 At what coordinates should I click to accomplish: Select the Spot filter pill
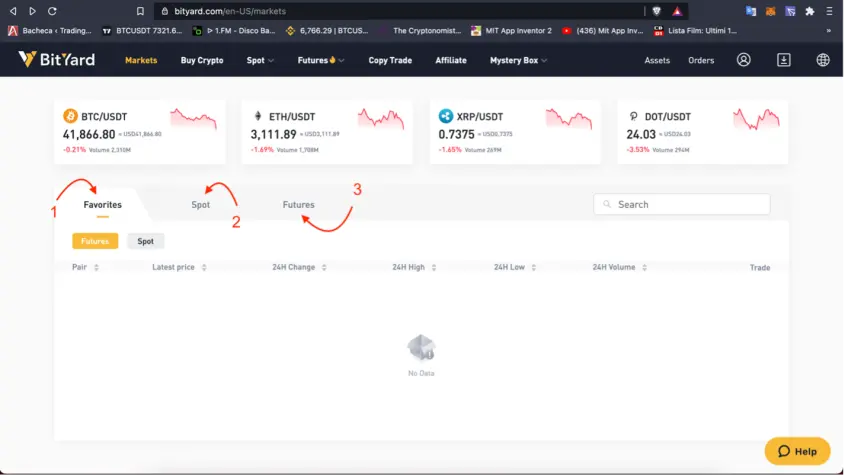(x=146, y=241)
